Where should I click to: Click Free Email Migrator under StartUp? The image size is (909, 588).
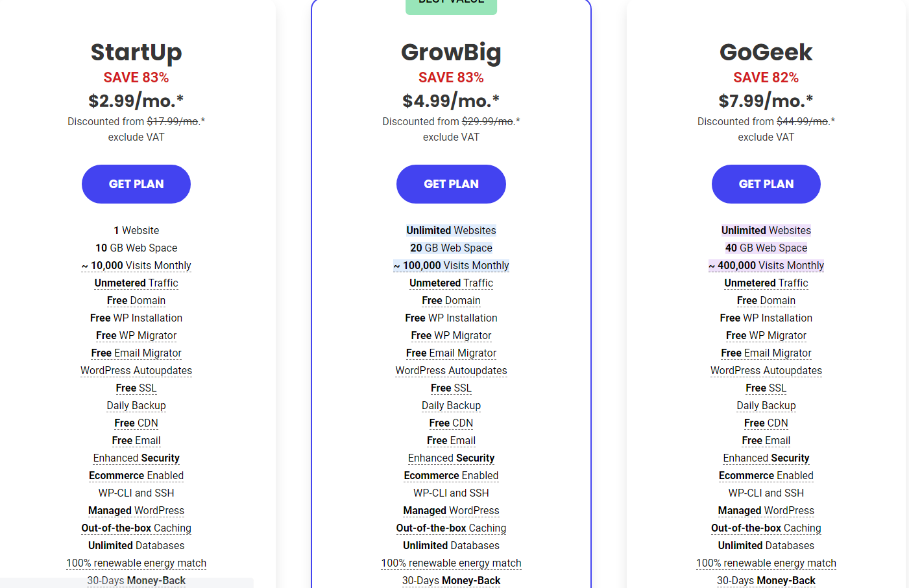pyautogui.click(x=136, y=353)
